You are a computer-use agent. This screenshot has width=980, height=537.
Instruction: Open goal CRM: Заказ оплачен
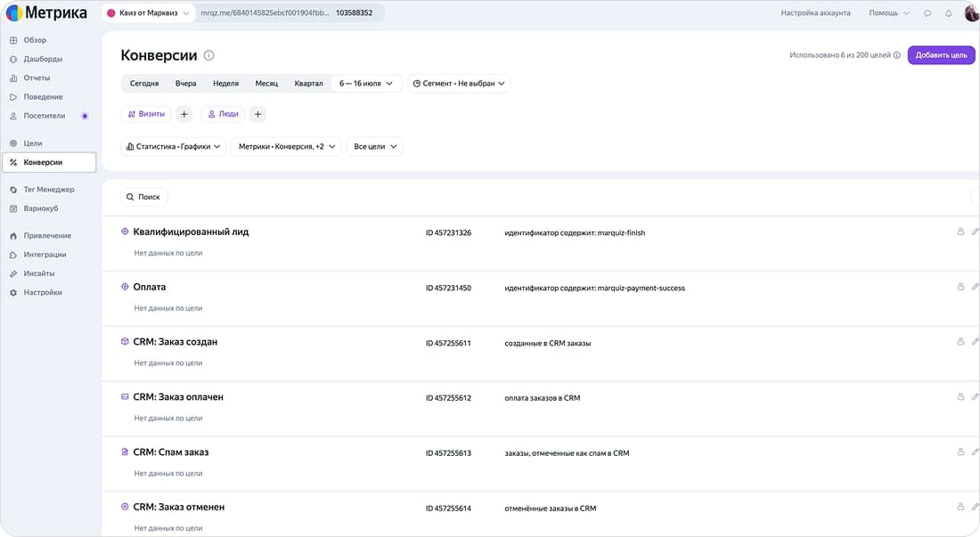point(178,396)
